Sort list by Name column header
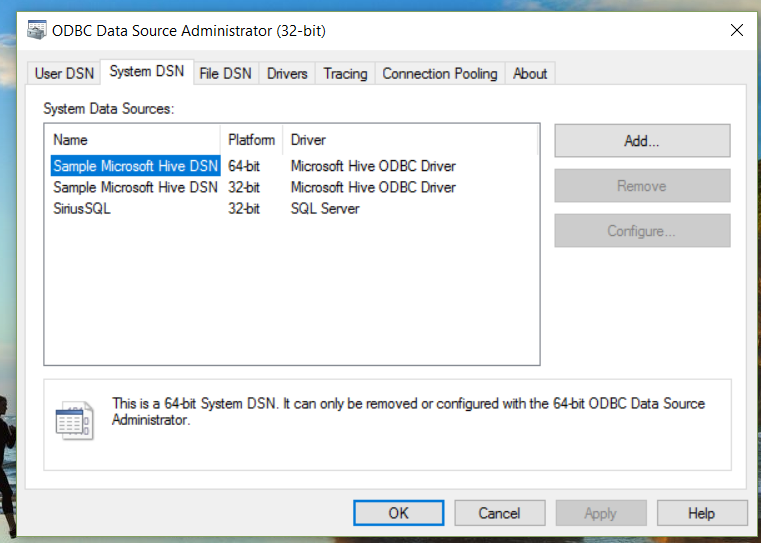Screen dimensions: 761x543 132,140
